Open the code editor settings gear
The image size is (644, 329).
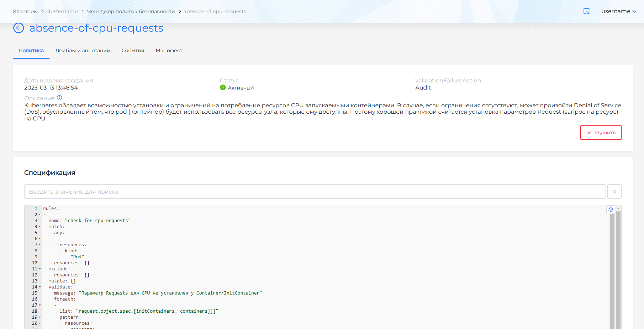pyautogui.click(x=611, y=210)
